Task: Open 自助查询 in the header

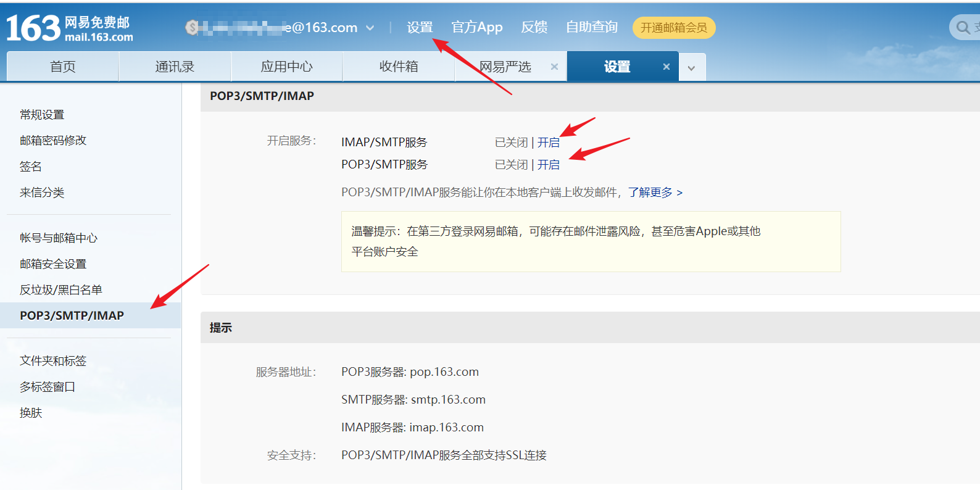Action: [592, 27]
